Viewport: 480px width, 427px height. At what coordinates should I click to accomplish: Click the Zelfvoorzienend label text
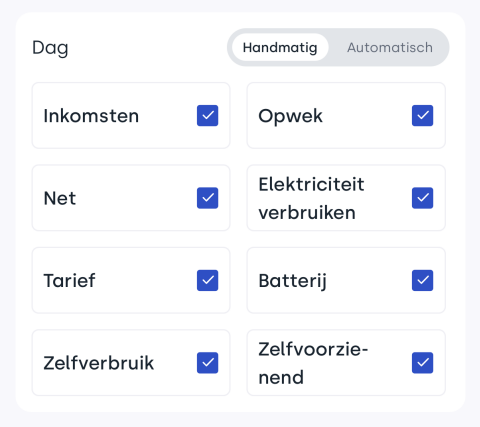click(313, 363)
